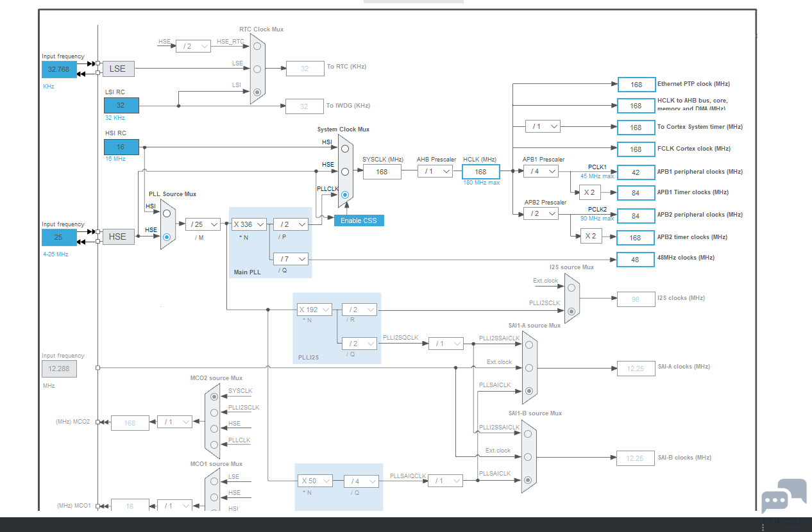The image size is (812, 532).
Task: Select PLLCLK in System Clock Mux
Action: coord(345,195)
